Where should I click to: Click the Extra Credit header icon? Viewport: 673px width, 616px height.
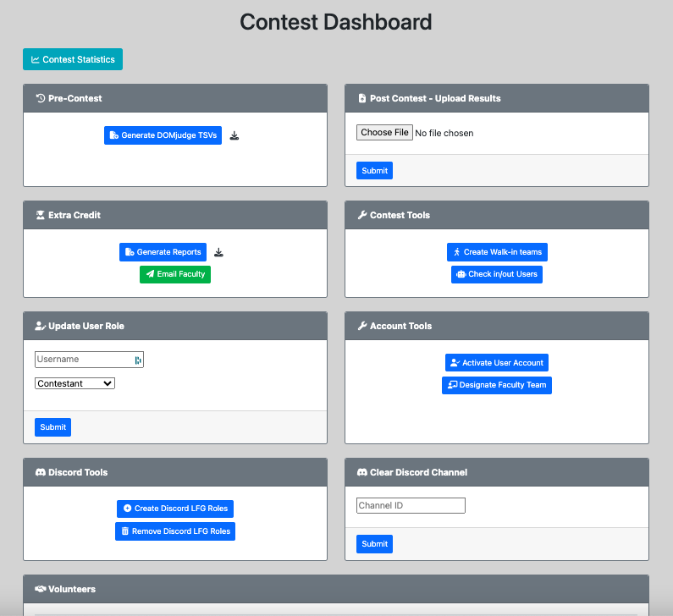coord(40,215)
